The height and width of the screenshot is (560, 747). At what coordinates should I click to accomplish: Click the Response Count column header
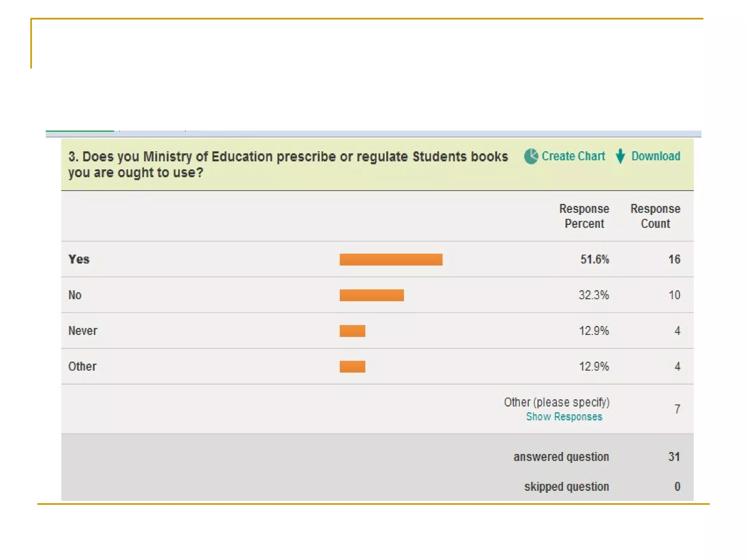[655, 216]
